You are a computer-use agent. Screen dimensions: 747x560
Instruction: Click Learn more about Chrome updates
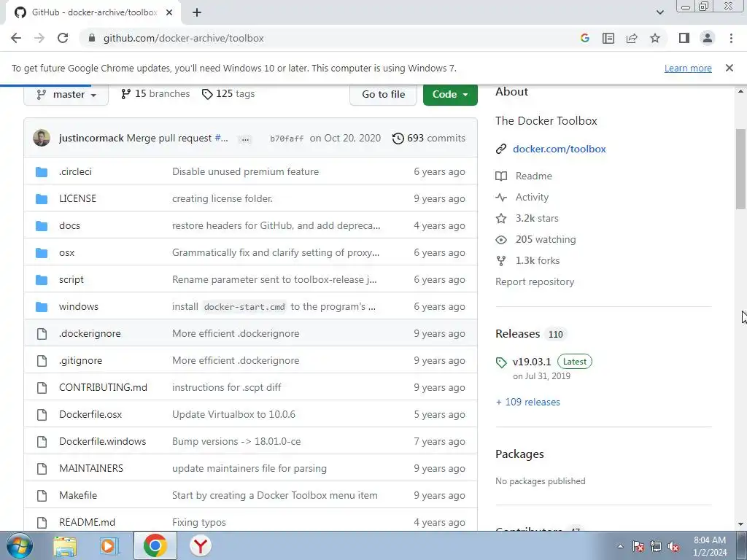point(688,68)
